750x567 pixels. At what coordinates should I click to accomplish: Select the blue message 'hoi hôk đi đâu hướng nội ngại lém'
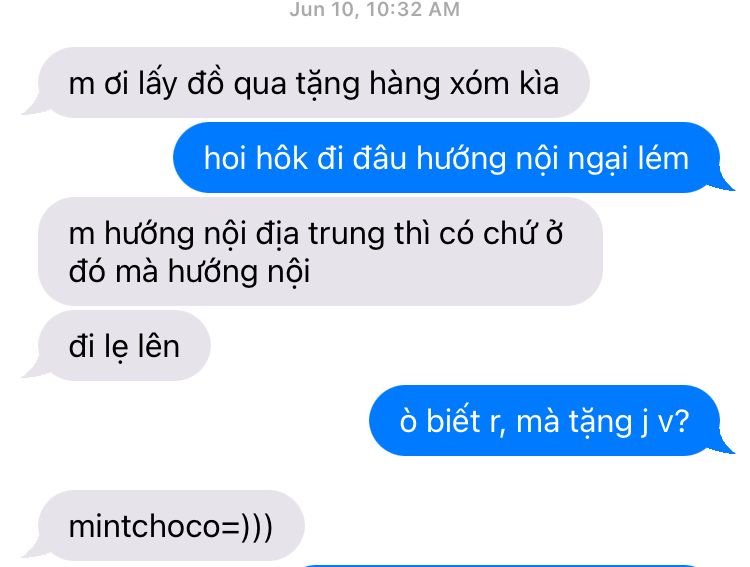tap(453, 157)
